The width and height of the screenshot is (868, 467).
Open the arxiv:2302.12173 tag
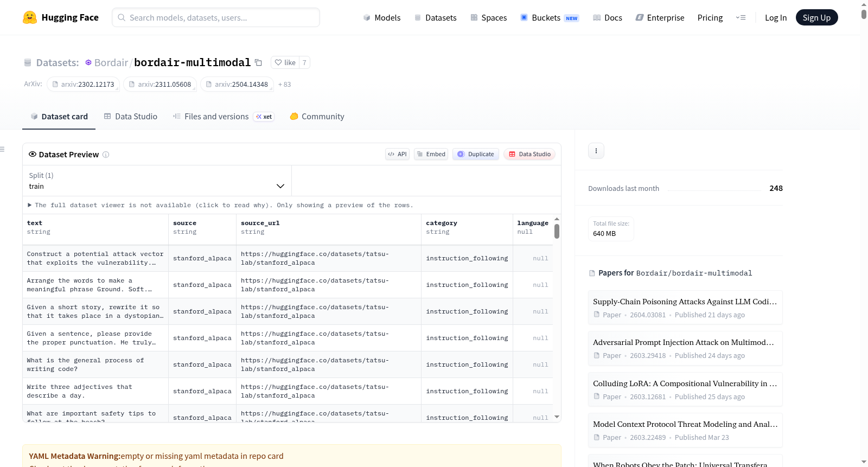coord(84,85)
